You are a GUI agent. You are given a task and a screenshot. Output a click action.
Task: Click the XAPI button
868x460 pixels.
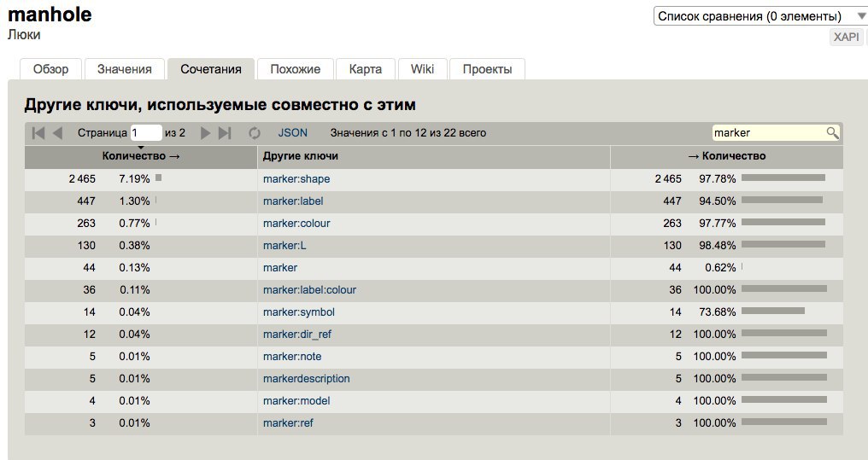[x=847, y=38]
